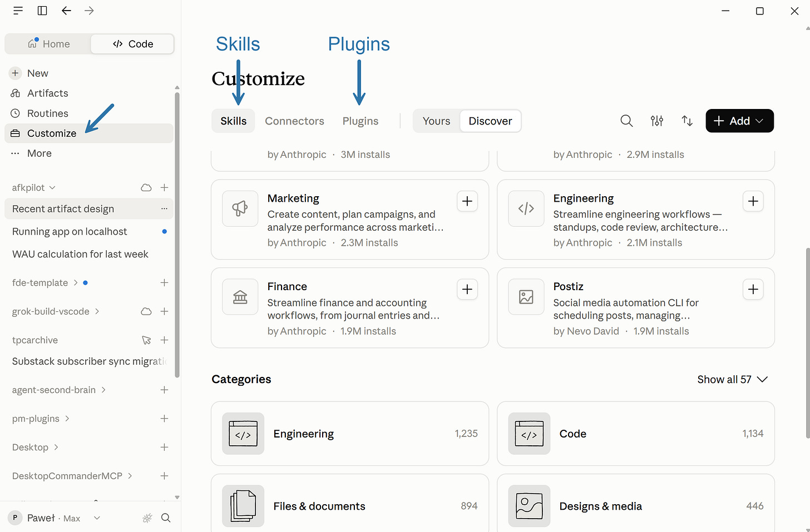Expand the DesktopCommanderMCP project
Image resolution: width=810 pixels, height=532 pixels.
(130, 476)
